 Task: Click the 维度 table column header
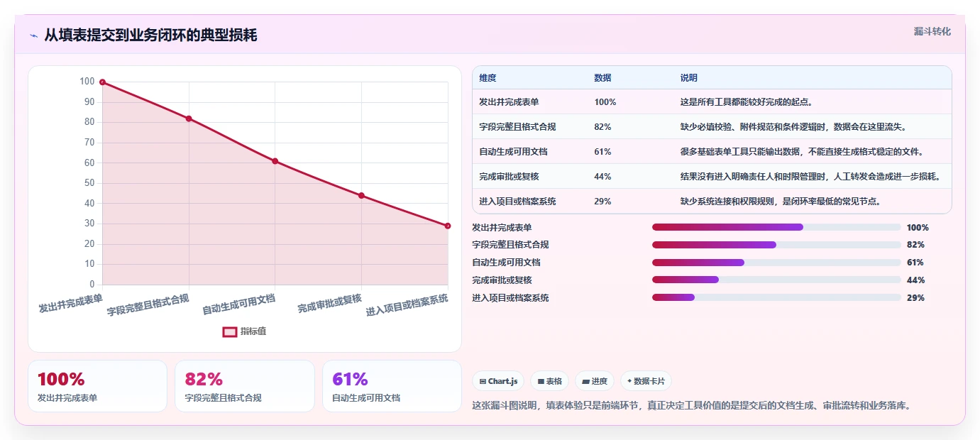pos(488,78)
